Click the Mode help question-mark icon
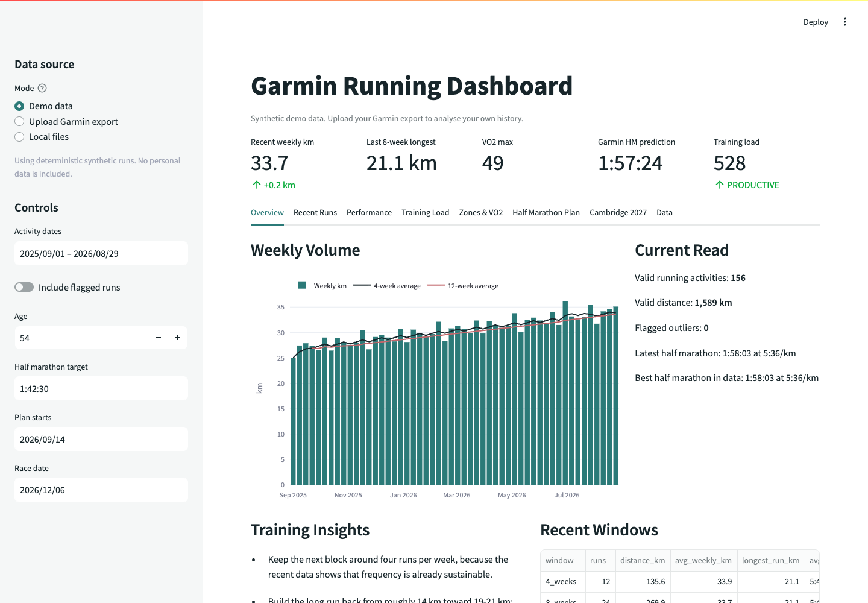The width and height of the screenshot is (868, 603). click(42, 88)
